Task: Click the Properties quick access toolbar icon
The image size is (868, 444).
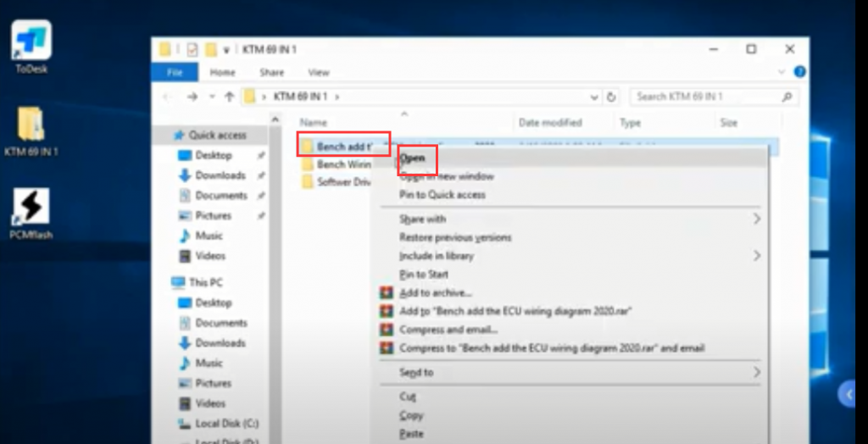Action: [192, 50]
